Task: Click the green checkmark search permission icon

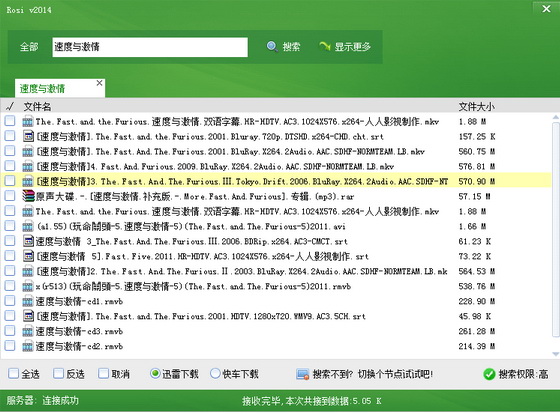Action: pos(489,374)
